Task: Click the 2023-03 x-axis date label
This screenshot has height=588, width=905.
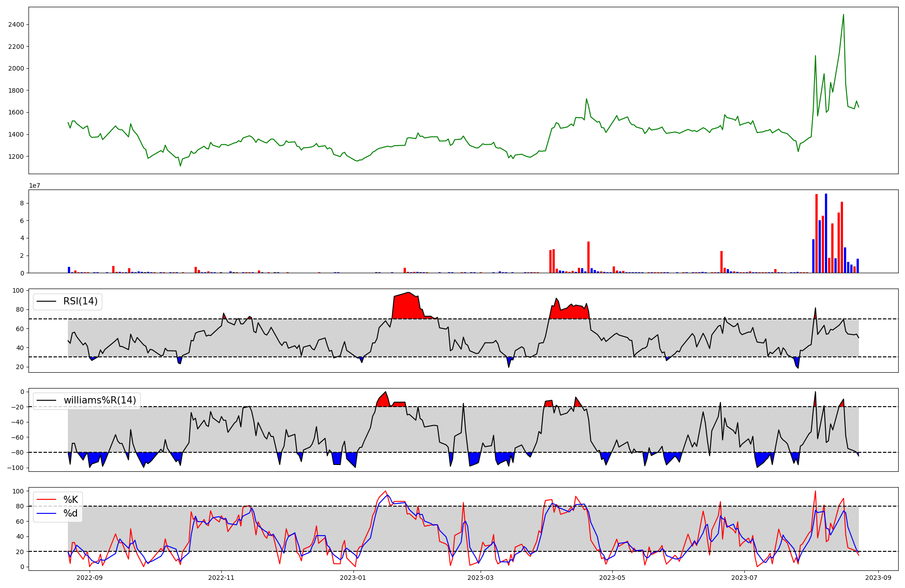Action: point(481,578)
